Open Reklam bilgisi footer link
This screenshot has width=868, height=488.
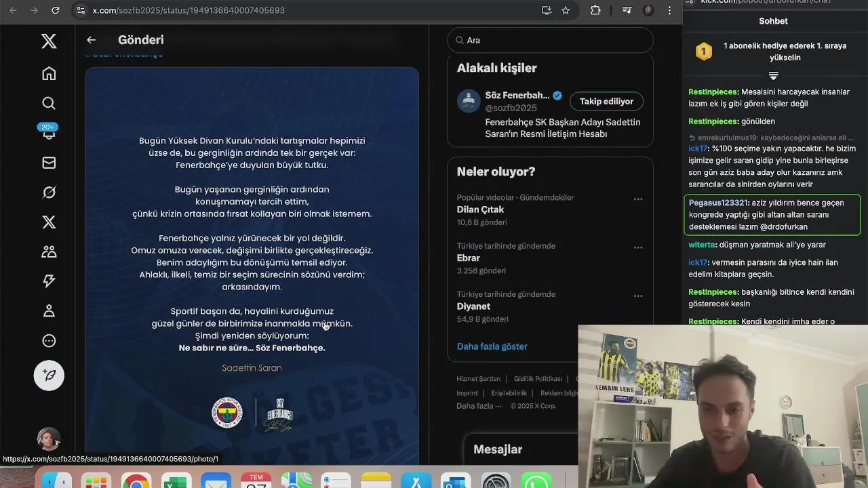[559, 392]
